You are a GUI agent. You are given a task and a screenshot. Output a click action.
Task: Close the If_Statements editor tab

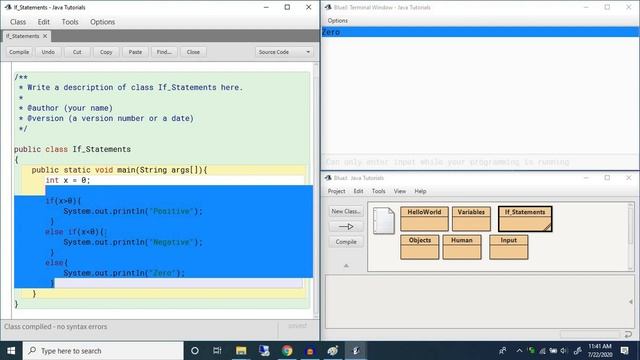pyautogui.click(x=45, y=36)
